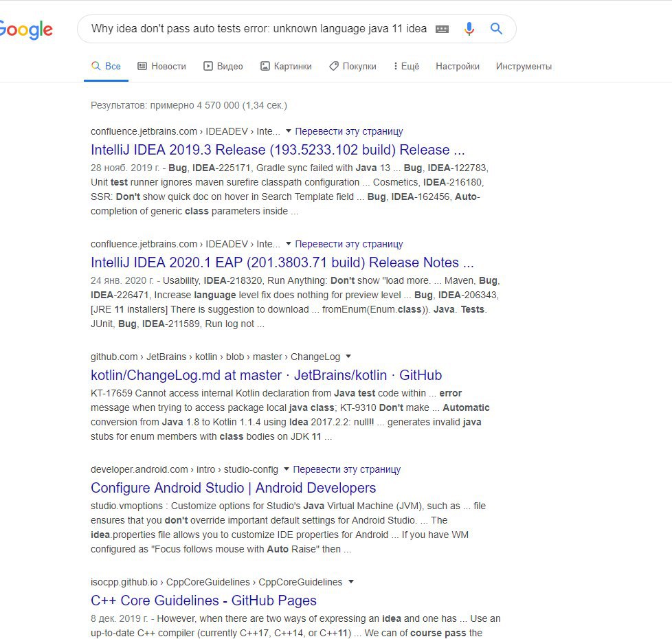
Task: Open the on-screen keyboard icon in search bar
Action: point(442,29)
